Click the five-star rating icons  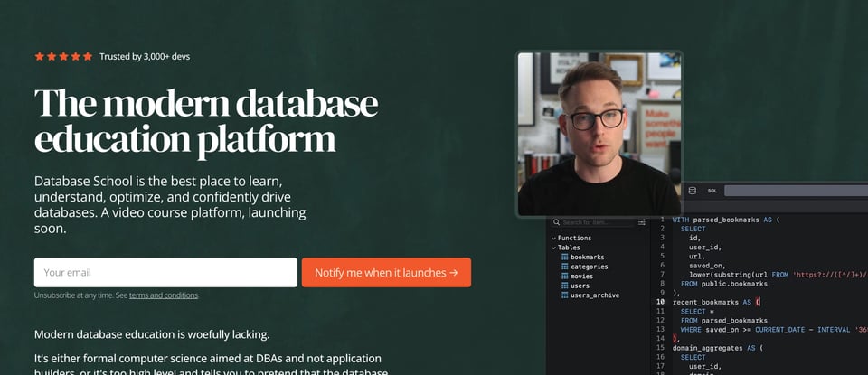63,56
